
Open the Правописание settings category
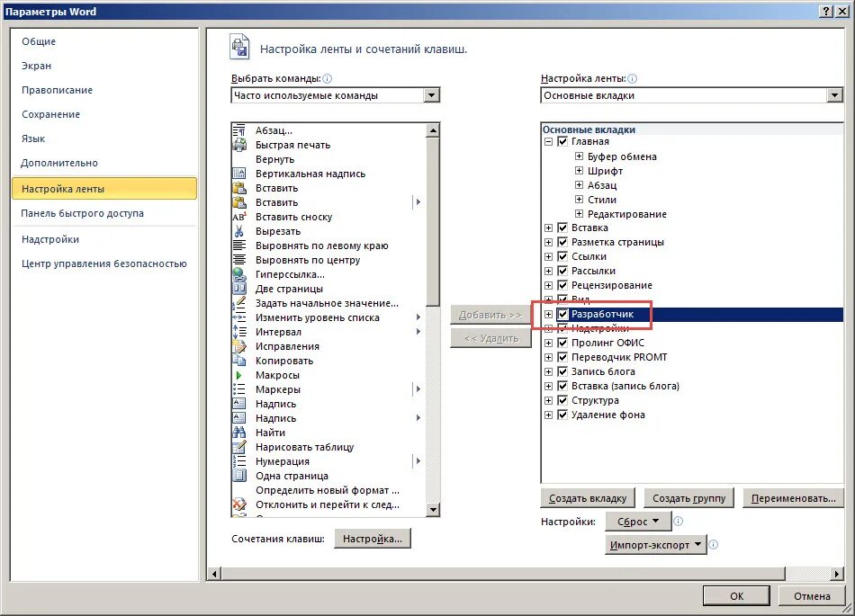pos(58,90)
